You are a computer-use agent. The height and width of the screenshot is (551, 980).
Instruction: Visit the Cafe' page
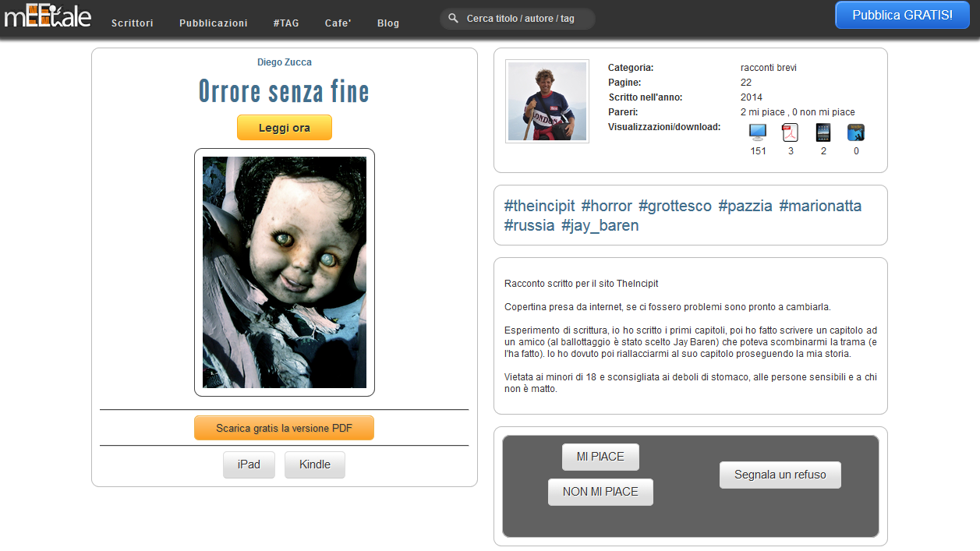pos(338,23)
